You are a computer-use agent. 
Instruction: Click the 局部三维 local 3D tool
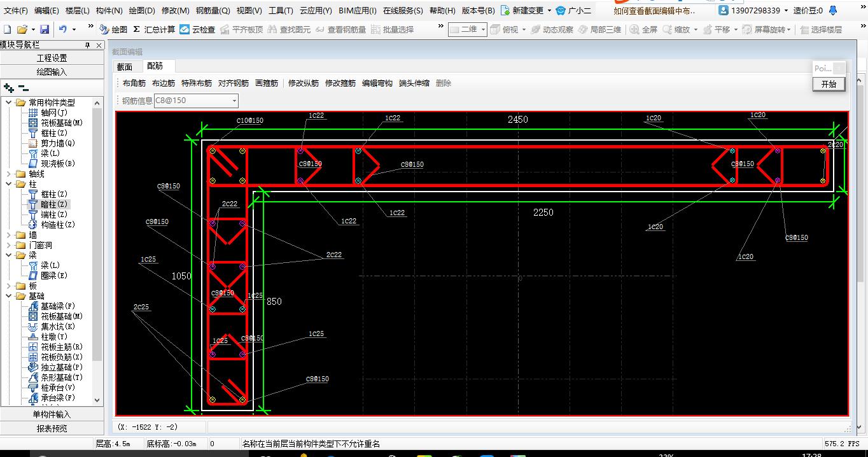599,29
